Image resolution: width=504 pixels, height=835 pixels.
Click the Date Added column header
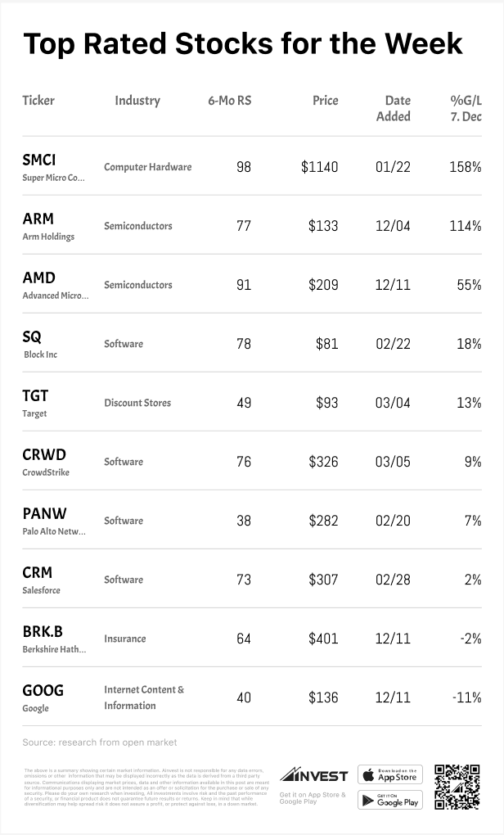coord(397,108)
